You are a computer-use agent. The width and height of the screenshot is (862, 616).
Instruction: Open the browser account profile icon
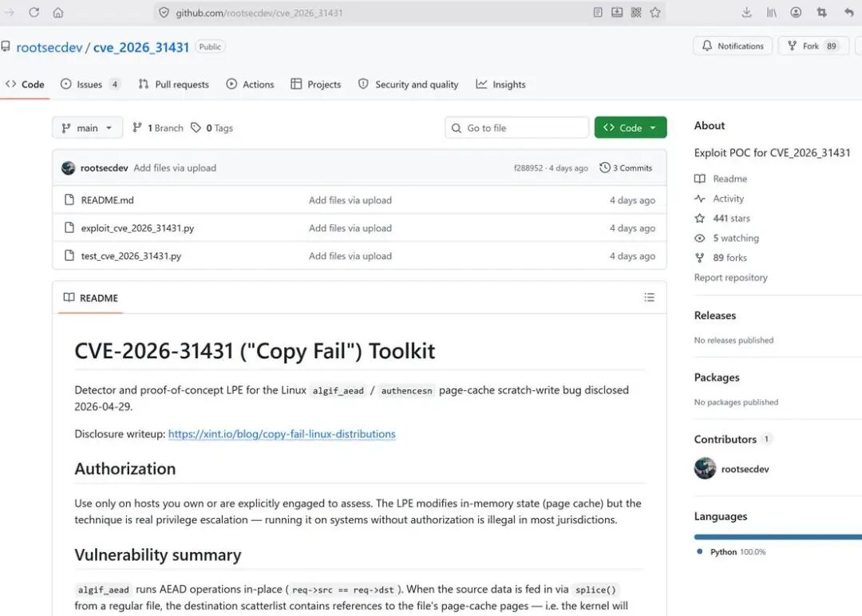pos(796,12)
